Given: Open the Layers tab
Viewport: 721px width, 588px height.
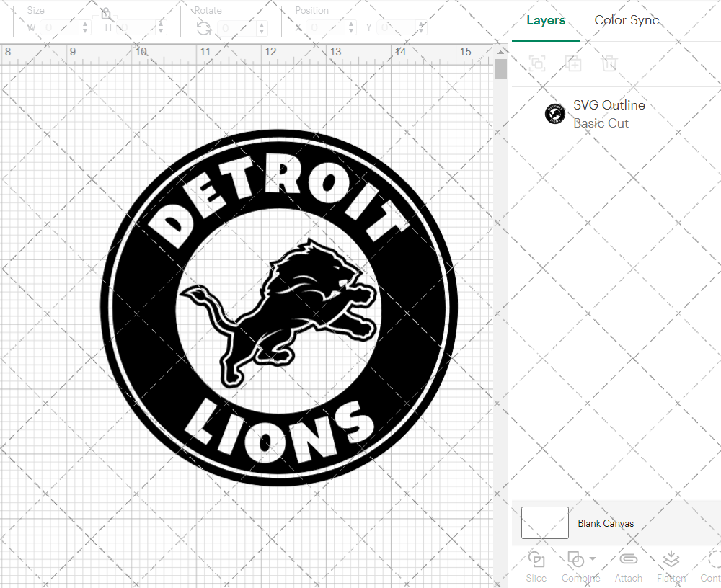Looking at the screenshot, I should 546,20.
